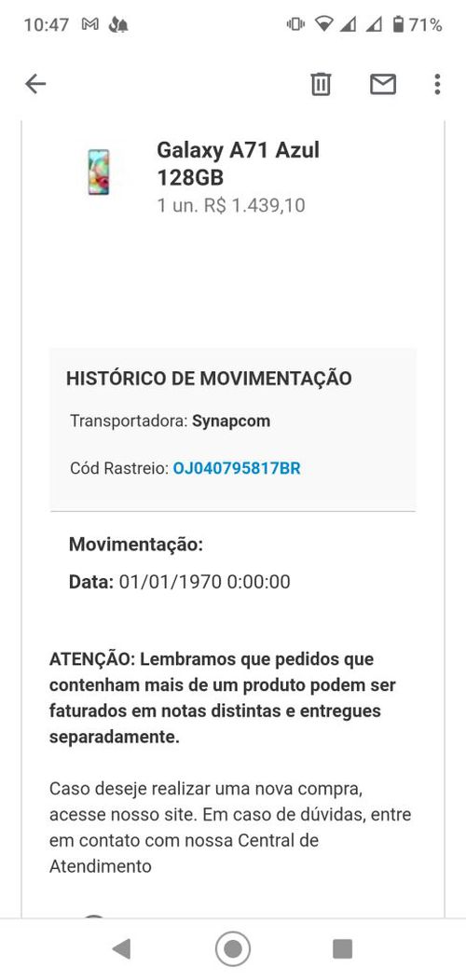Tap the vibrate mode status icon
This screenshot has width=466, height=980.
(295, 25)
